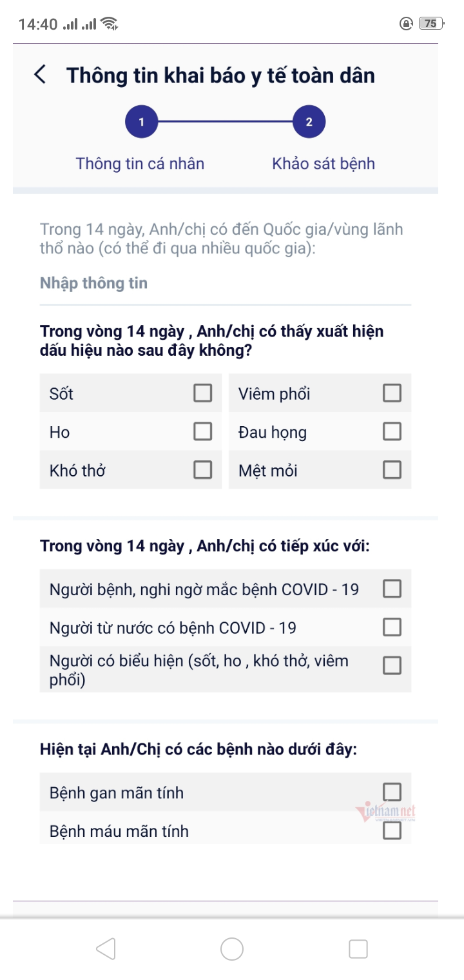Screen dimensions: 464x980
Task: Tap the battery status indicator
Action: point(430,24)
